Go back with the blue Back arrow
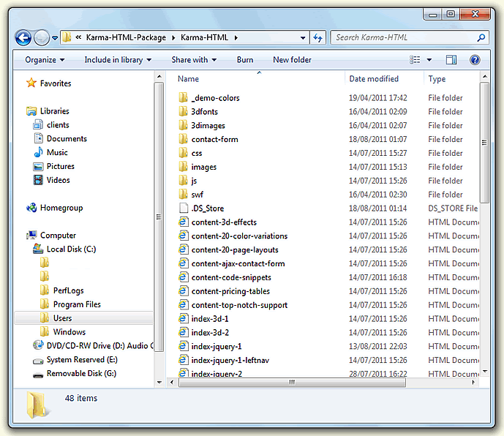This screenshot has height=436, width=504. [23, 38]
